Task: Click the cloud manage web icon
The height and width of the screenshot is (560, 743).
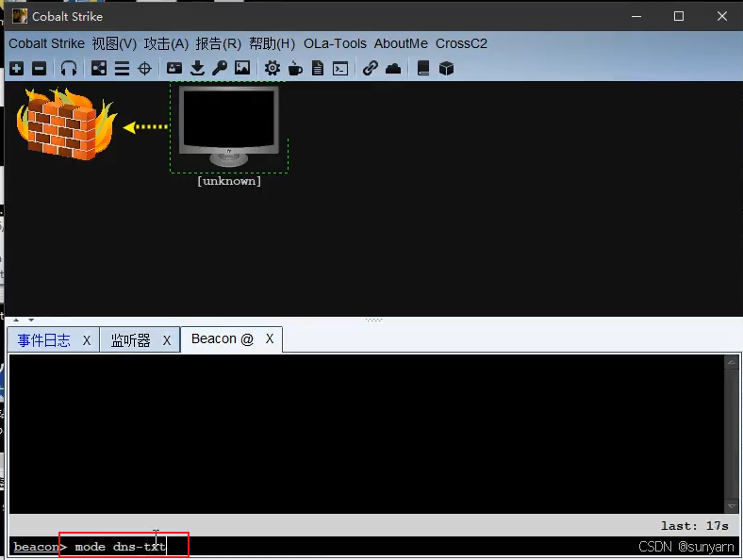Action: 393,69
